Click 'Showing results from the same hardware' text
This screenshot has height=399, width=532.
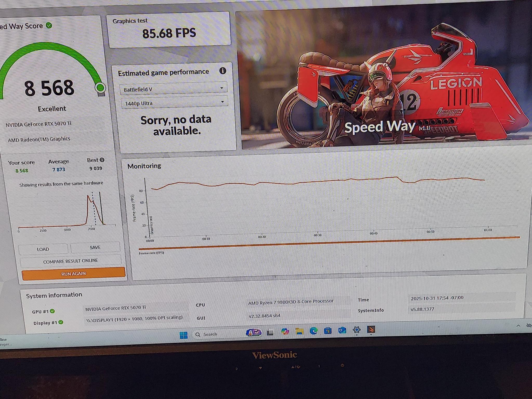click(x=61, y=184)
